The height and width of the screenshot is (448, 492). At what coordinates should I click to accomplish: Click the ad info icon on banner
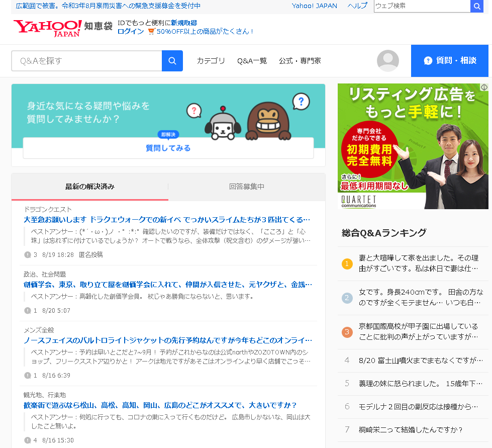[x=484, y=87]
